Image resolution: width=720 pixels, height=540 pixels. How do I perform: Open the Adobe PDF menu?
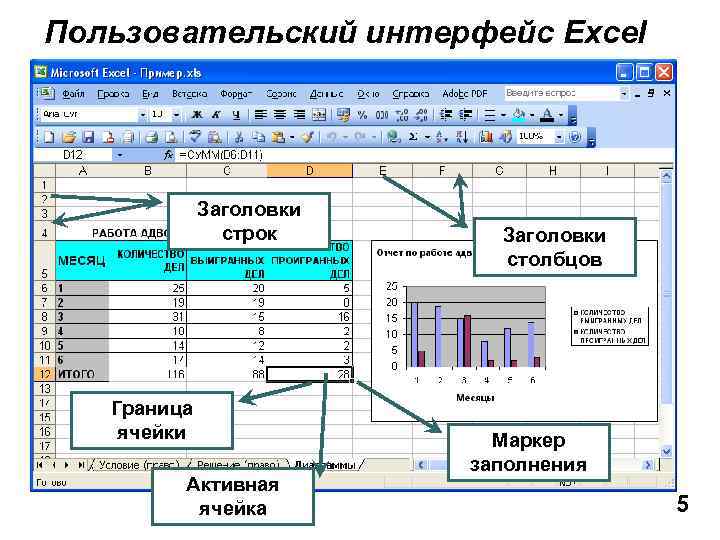[x=465, y=94]
